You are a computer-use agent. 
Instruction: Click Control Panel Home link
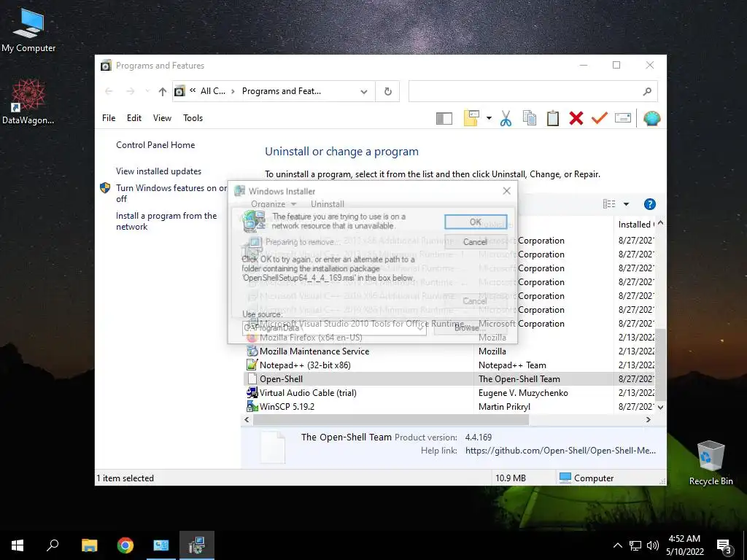point(155,145)
